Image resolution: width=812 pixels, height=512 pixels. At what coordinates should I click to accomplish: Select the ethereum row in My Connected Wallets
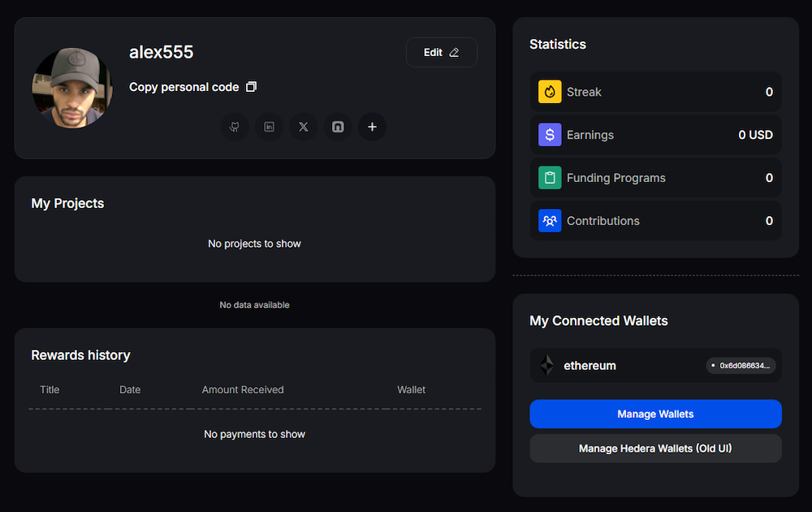click(x=655, y=365)
